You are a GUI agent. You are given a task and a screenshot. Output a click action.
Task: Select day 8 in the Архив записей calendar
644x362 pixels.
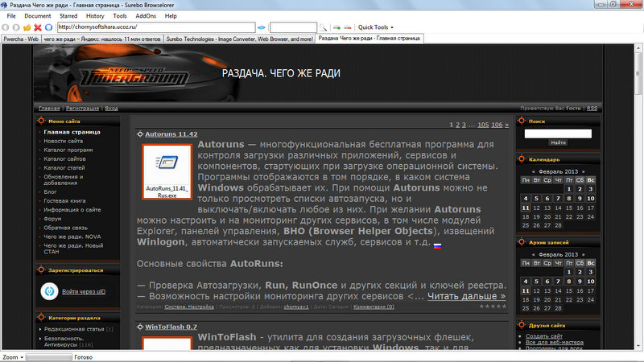[x=569, y=281]
